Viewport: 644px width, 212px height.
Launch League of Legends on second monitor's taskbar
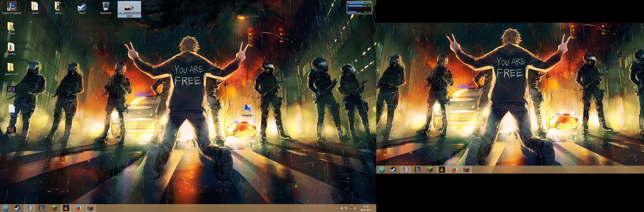417,170
